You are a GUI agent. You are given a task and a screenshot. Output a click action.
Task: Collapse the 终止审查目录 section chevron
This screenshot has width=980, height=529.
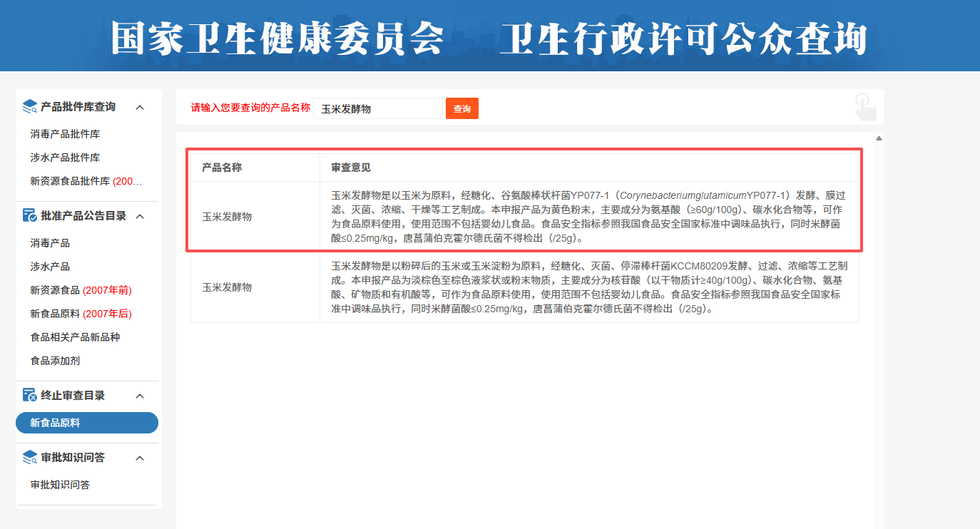click(x=140, y=396)
